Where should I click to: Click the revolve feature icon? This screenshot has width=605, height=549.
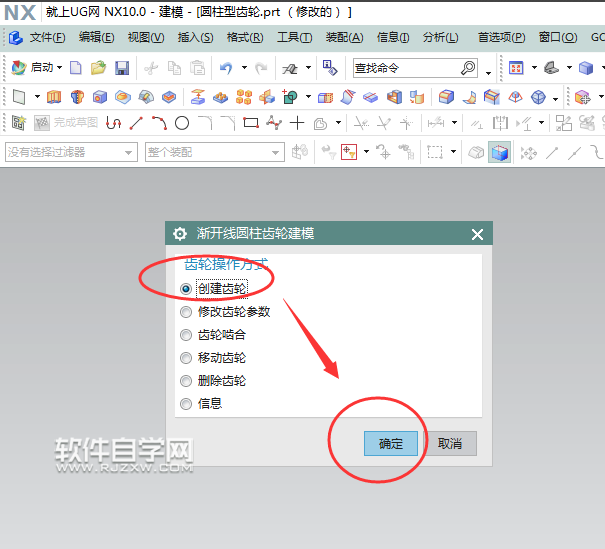77,97
